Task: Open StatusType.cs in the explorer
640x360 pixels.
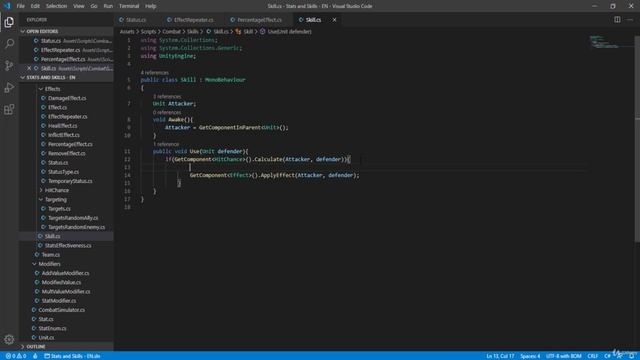Action: tap(63, 172)
